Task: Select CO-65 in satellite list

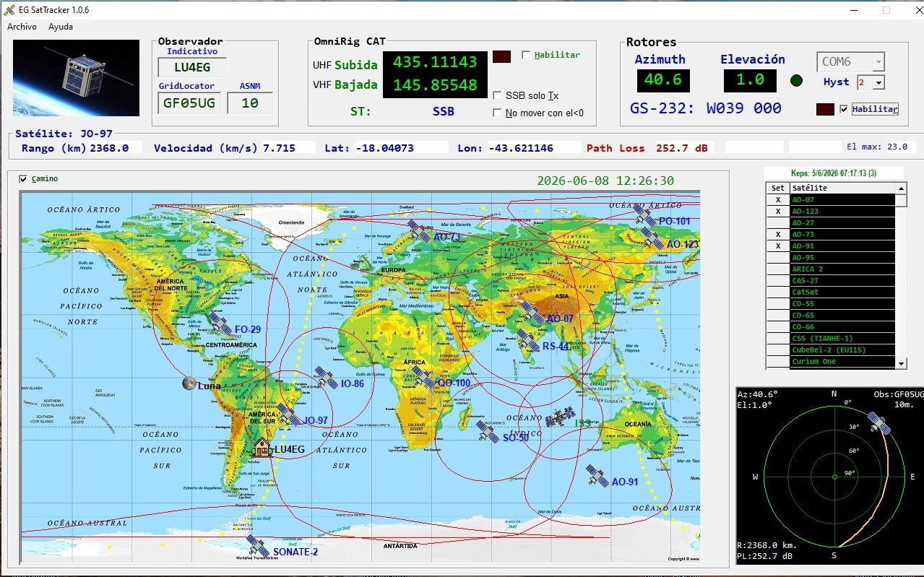Action: [x=842, y=316]
